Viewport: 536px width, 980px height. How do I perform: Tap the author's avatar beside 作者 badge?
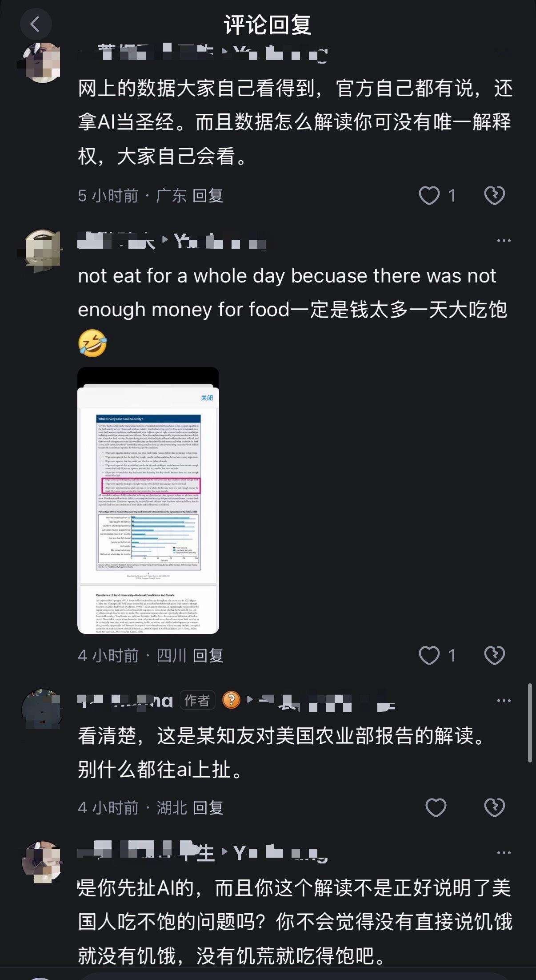41,710
